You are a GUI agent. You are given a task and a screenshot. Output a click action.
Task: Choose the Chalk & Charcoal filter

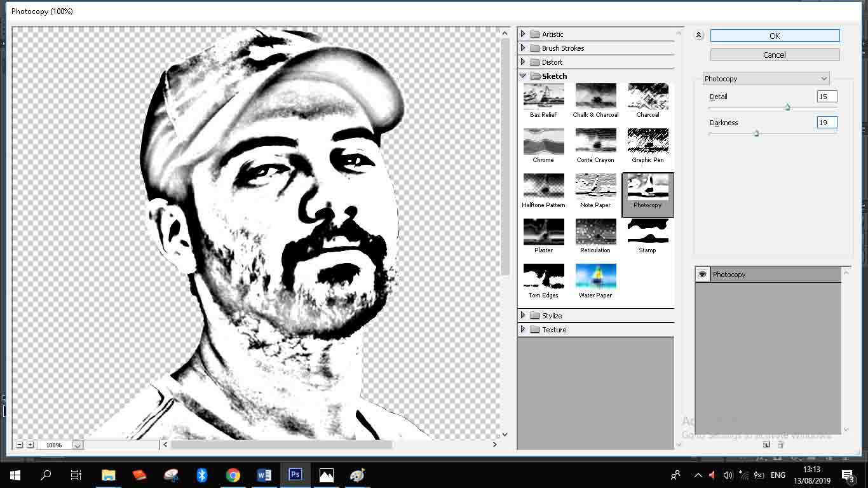pos(595,97)
